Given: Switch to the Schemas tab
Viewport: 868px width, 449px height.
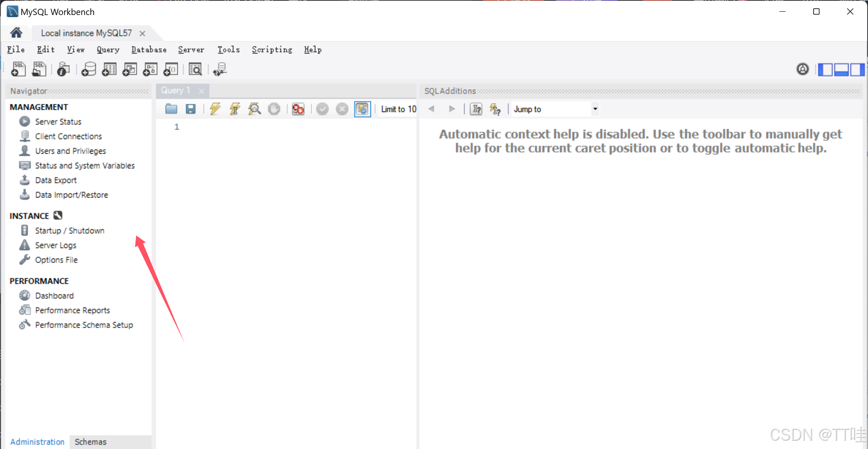Looking at the screenshot, I should [90, 441].
